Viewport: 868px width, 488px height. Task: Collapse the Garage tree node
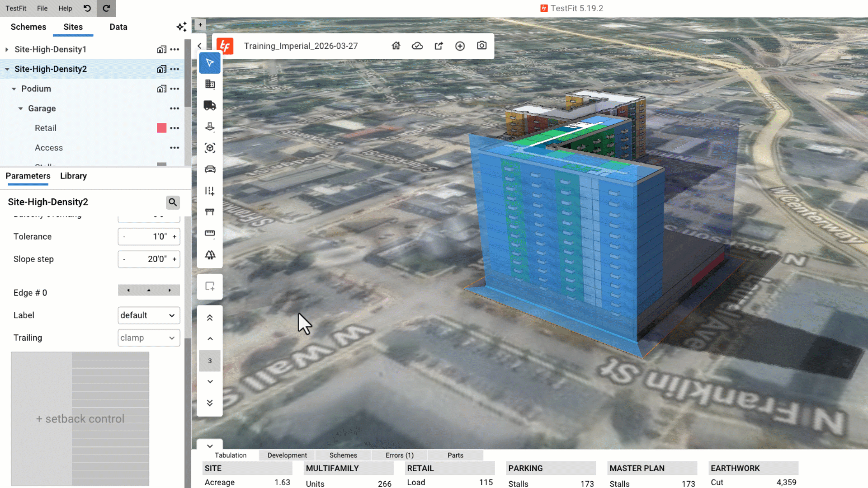20,108
